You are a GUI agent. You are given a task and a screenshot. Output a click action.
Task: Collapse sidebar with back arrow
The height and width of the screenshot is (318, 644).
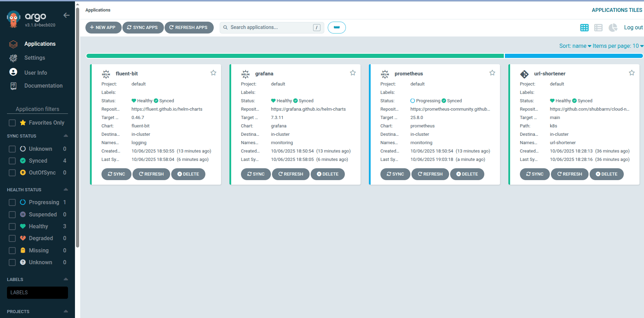[x=67, y=15]
